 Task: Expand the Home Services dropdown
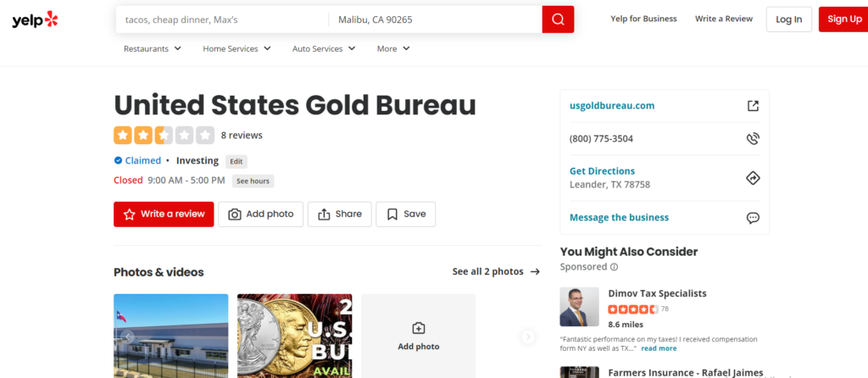236,49
